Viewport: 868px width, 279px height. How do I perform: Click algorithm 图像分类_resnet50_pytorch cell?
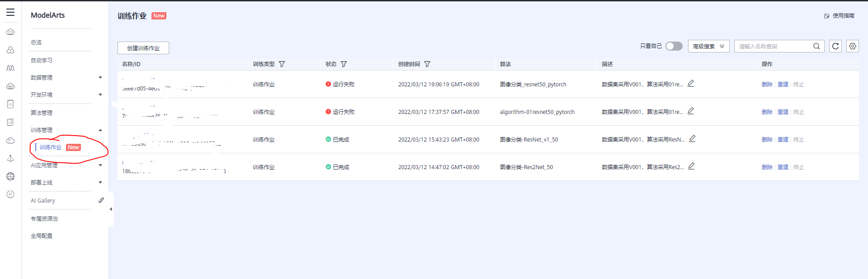[533, 85]
